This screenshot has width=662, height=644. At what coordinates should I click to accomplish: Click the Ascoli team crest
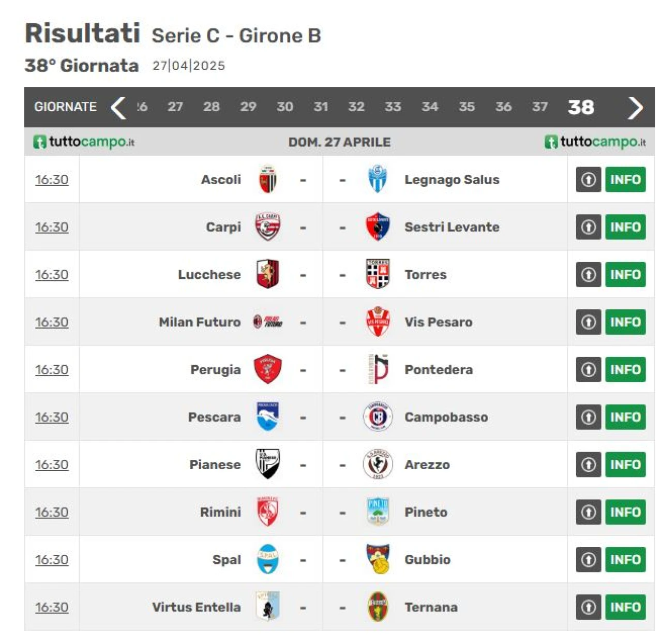(268, 179)
